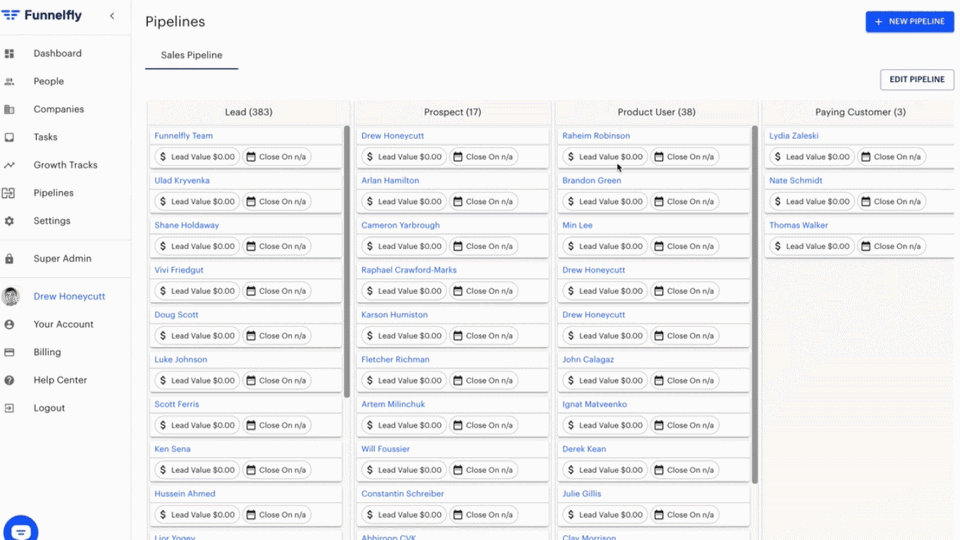
Task: Open Brandon Green product user card
Action: pyautogui.click(x=591, y=181)
